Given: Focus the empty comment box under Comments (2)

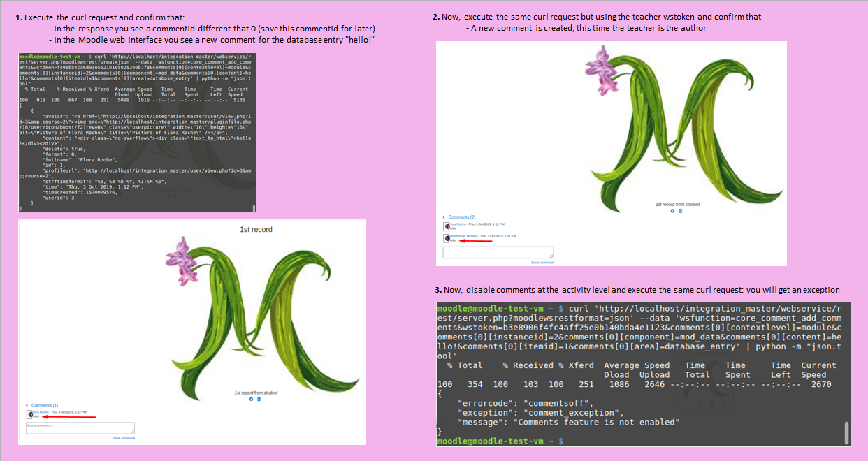Looking at the screenshot, I should (498, 252).
